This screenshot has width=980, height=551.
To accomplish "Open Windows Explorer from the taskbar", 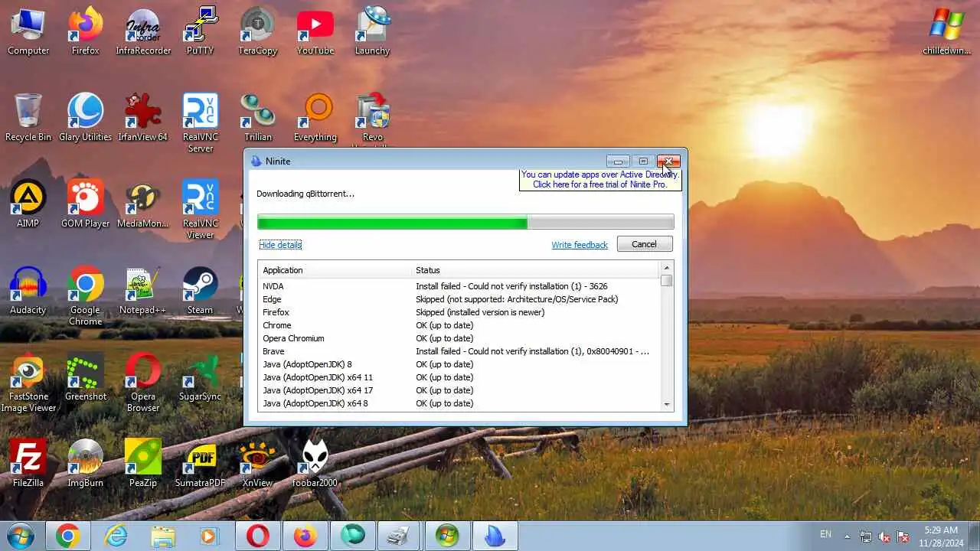I will tap(163, 536).
